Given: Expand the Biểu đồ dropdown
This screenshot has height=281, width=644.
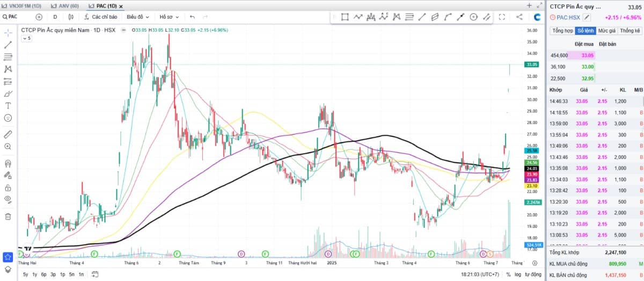Looking at the screenshot, I should (138, 17).
